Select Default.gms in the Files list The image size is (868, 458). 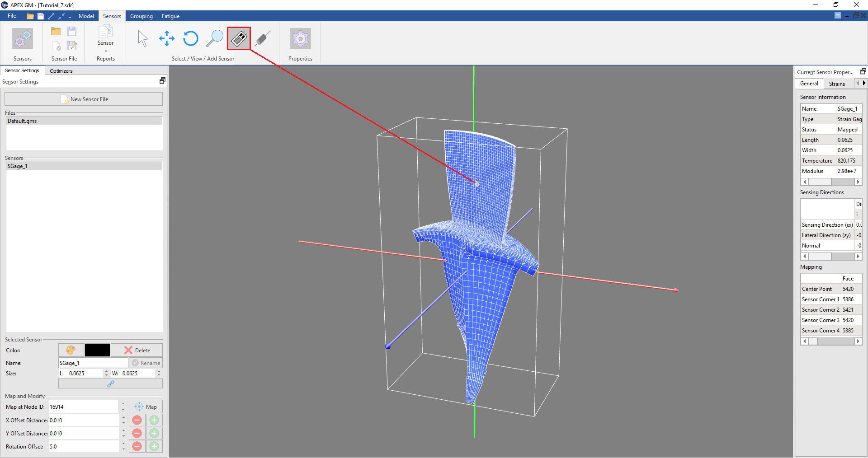84,121
